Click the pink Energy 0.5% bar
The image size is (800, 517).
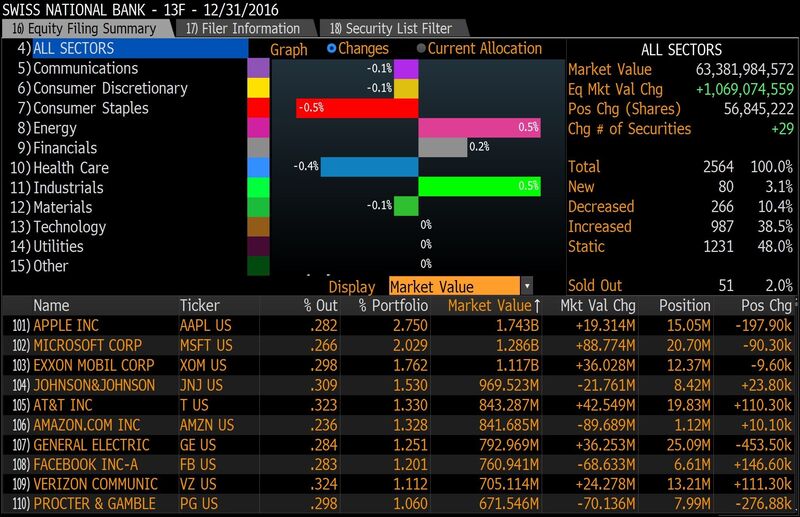[480, 128]
